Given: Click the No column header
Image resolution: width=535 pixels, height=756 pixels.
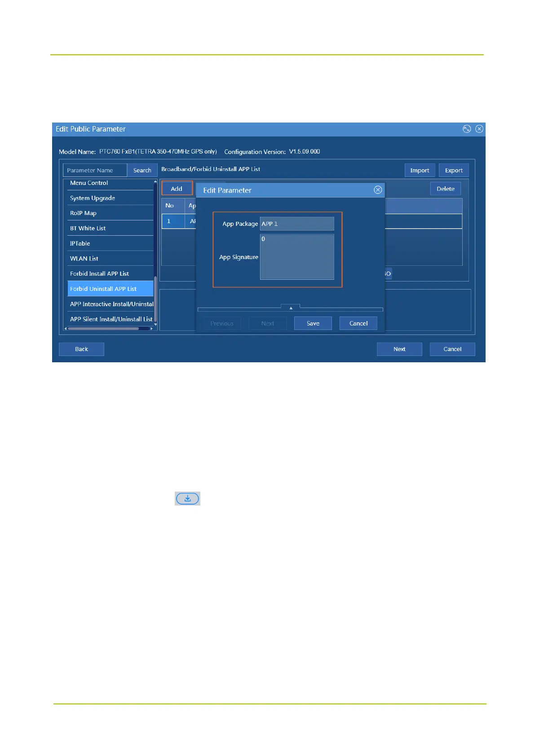Looking at the screenshot, I should [x=173, y=206].
